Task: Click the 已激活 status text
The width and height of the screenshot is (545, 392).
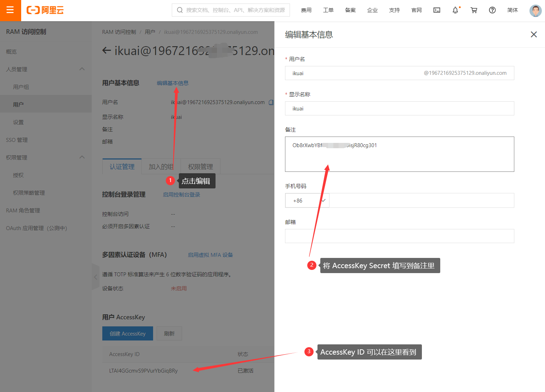Action: pyautogui.click(x=246, y=371)
